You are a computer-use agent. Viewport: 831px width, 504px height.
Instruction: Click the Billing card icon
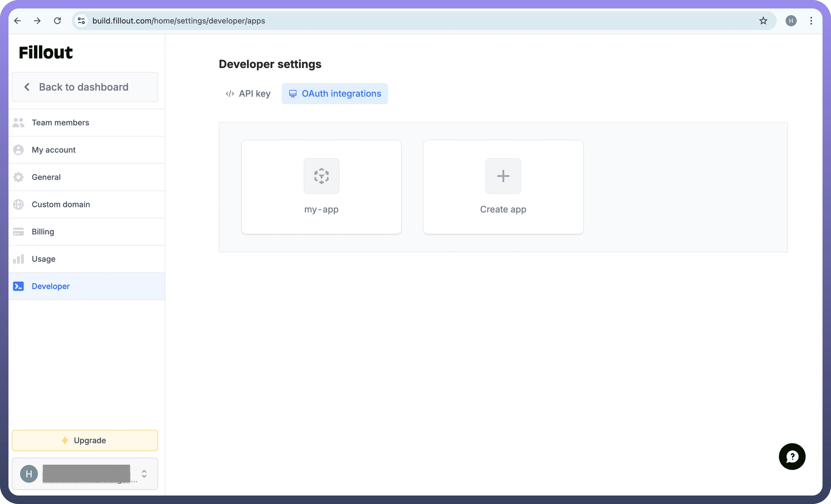[x=19, y=232]
